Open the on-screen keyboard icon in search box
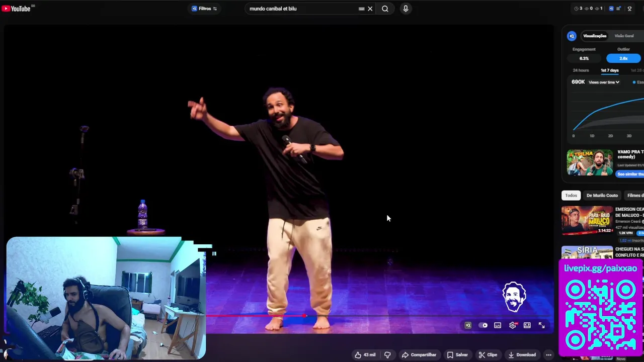The image size is (644, 362). tap(361, 9)
